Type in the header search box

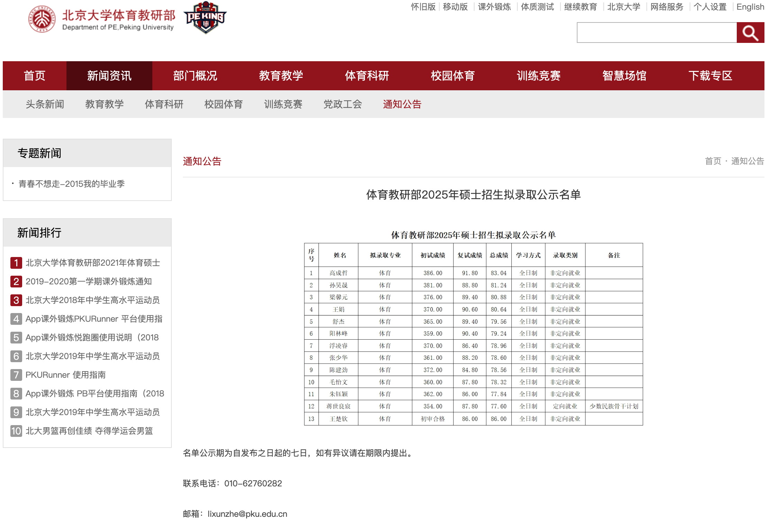point(656,33)
